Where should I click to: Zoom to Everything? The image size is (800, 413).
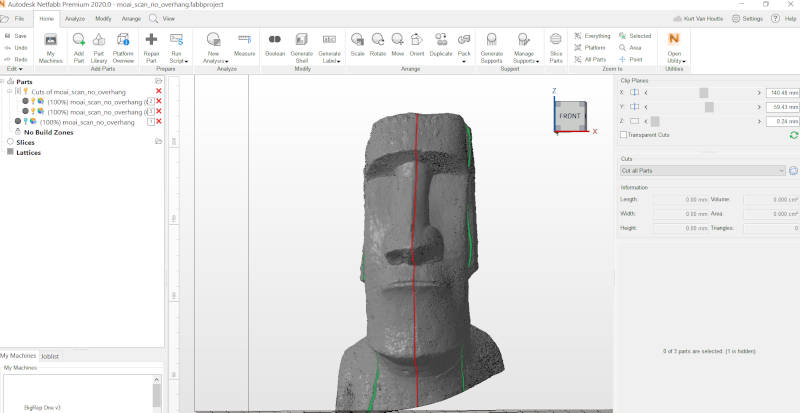(592, 36)
